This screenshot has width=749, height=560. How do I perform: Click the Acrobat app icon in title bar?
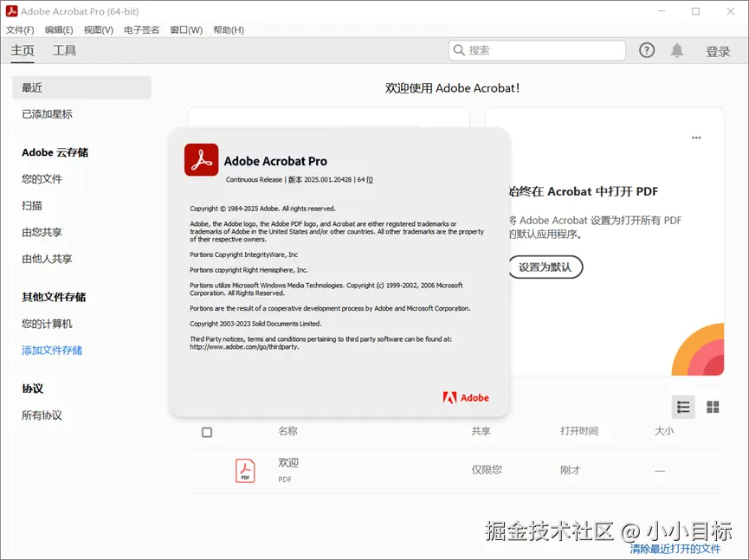[x=11, y=11]
